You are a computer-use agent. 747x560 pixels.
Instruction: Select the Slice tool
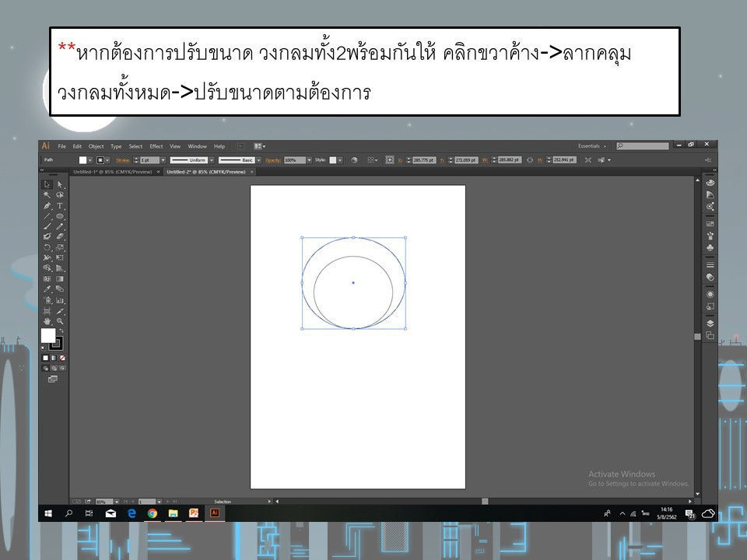pyautogui.click(x=60, y=311)
